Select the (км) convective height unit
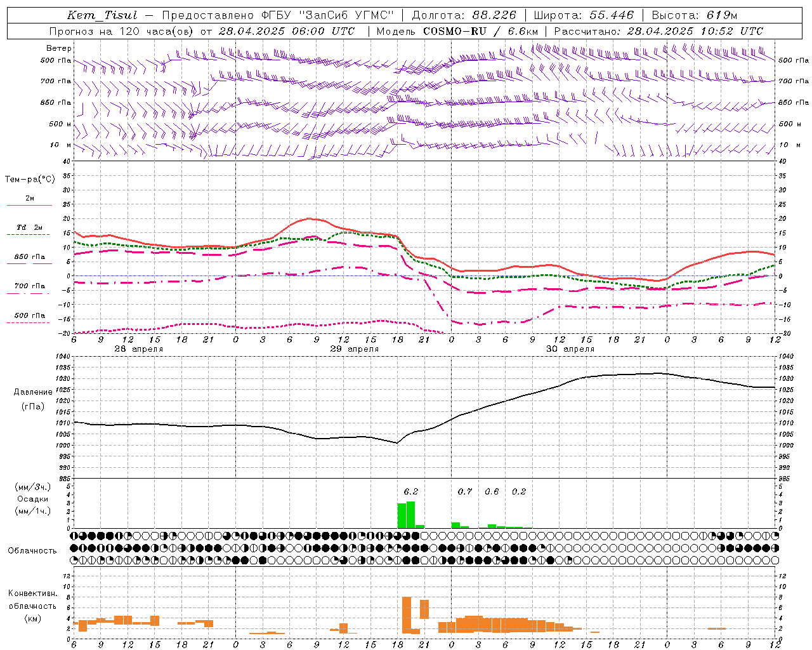Image resolution: width=812 pixels, height=650 pixels. 32,619
